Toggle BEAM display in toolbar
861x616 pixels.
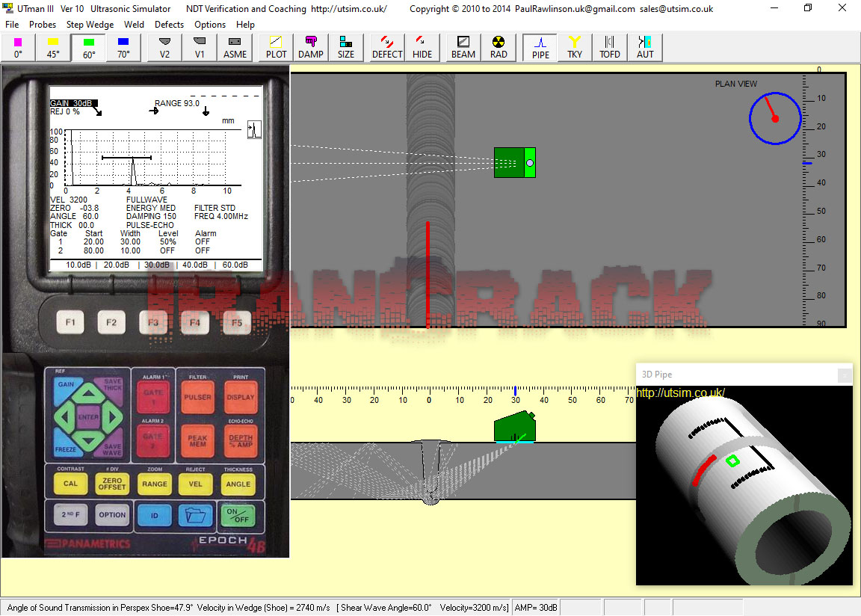[463, 47]
